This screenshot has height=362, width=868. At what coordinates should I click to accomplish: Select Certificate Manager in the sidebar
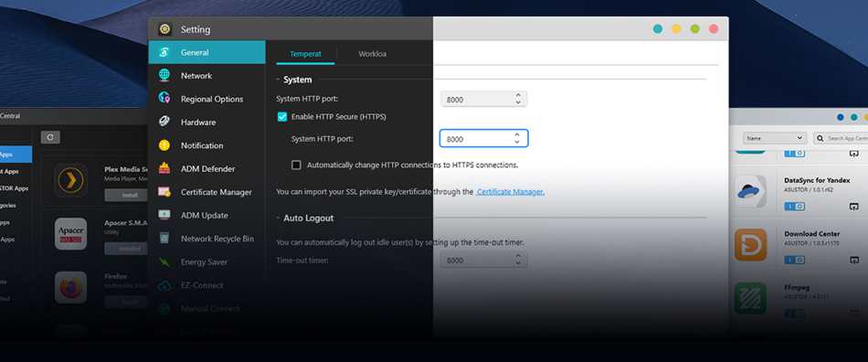coord(207,192)
